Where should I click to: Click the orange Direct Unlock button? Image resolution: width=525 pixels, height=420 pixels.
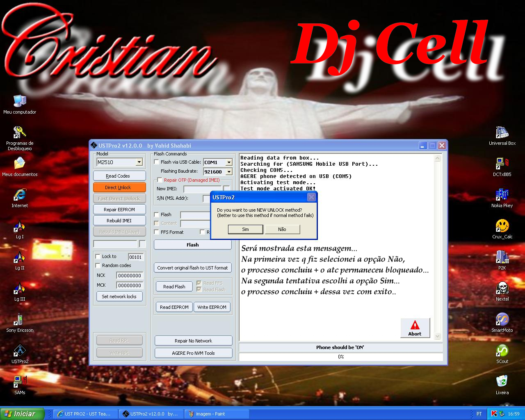(x=119, y=187)
